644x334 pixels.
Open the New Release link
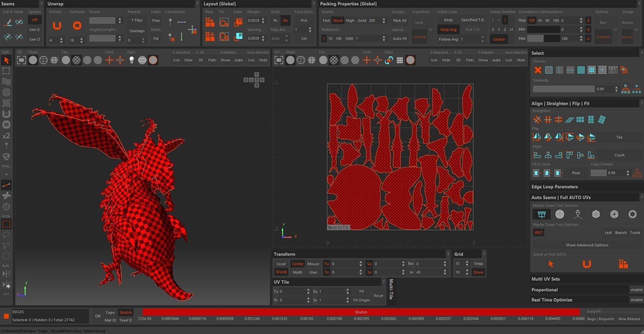pos(629,319)
